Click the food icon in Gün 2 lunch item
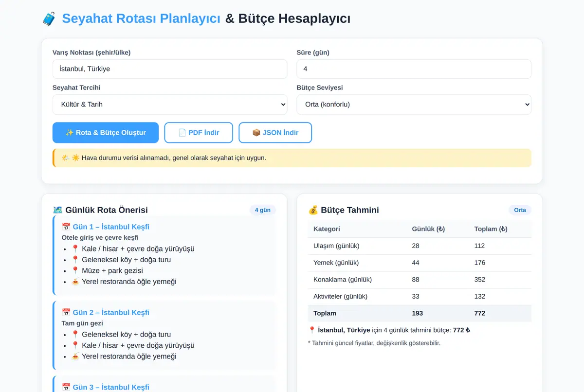Viewport: 584px width, 392px height. point(75,356)
